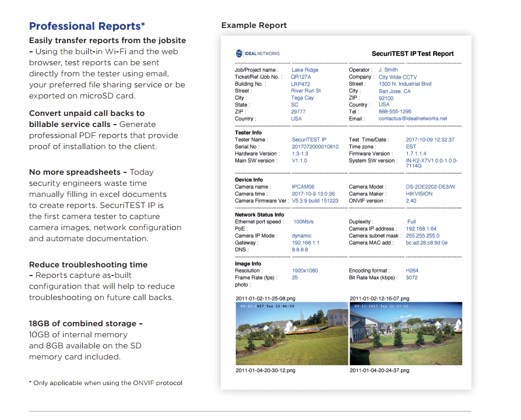Select the address '1300 N. Industrial Blvd'

[x=405, y=84]
